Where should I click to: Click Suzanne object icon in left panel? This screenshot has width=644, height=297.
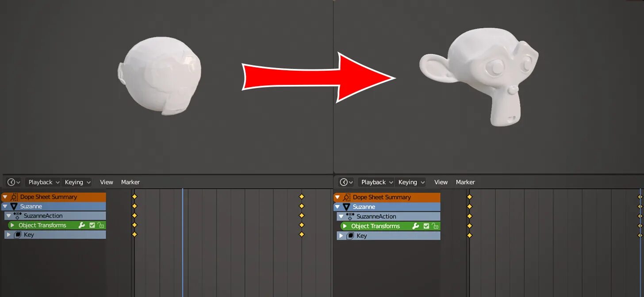[x=14, y=206]
